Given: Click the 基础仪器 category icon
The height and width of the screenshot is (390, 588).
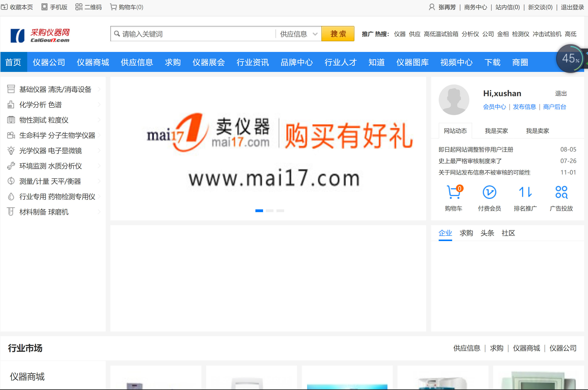Looking at the screenshot, I should tap(11, 89).
